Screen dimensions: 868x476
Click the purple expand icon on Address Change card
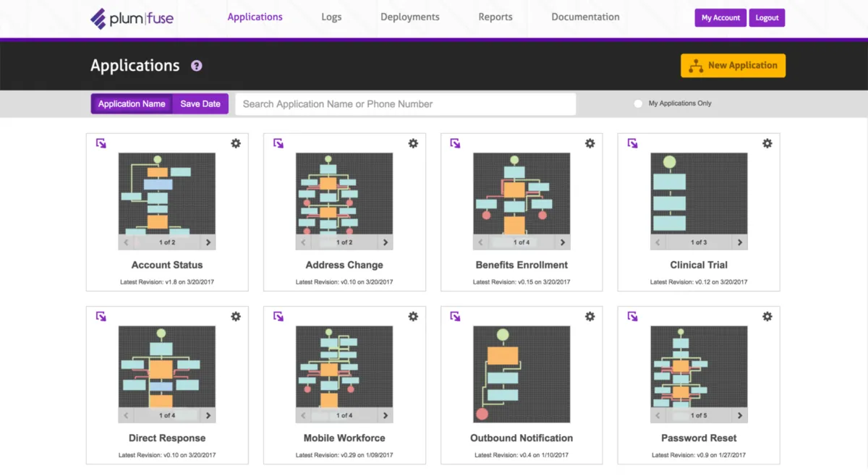tap(278, 143)
